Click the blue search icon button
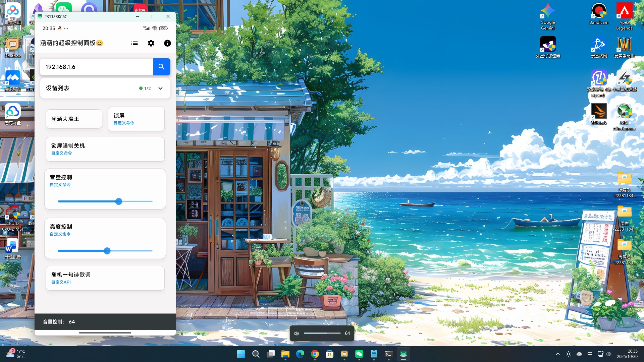Viewport: 644px width, 362px height. coord(161,67)
